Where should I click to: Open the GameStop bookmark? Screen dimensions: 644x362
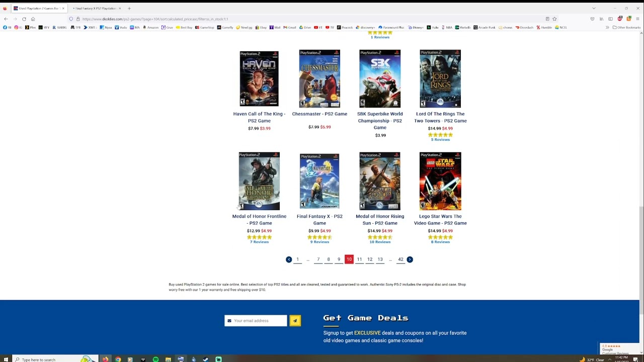[205, 27]
